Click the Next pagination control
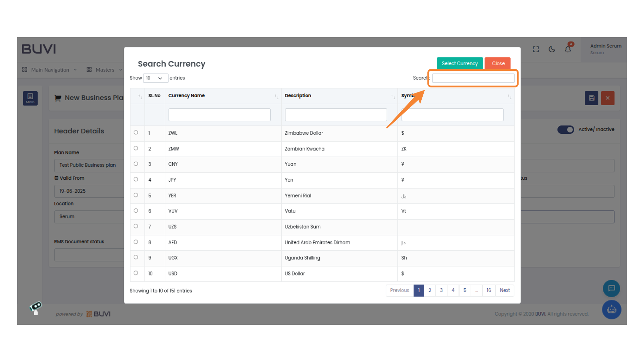Screen dimensions: 644x362 pos(504,290)
